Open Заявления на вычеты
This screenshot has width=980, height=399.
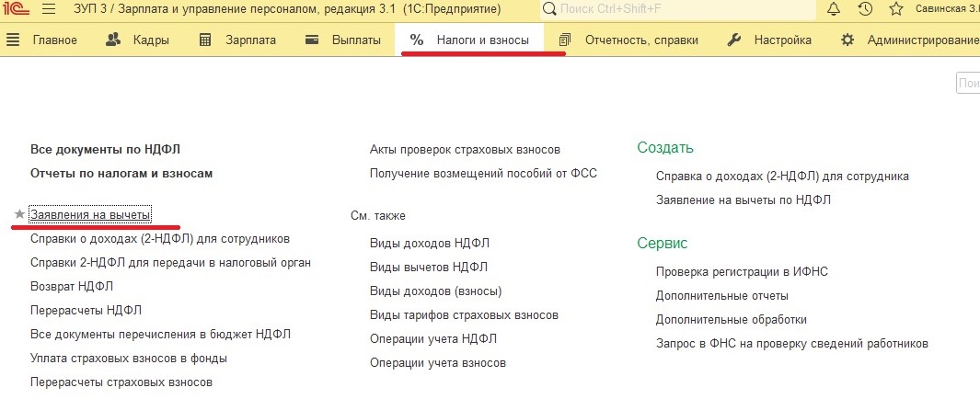point(90,215)
